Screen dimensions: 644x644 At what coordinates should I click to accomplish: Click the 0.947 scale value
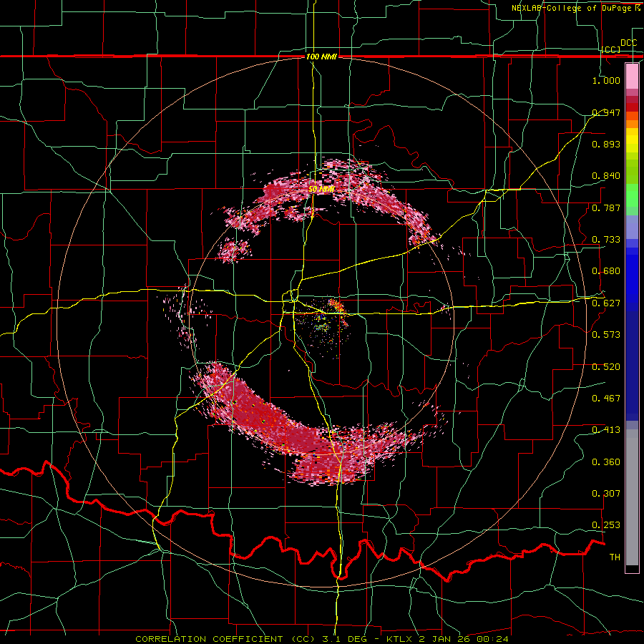(x=606, y=112)
